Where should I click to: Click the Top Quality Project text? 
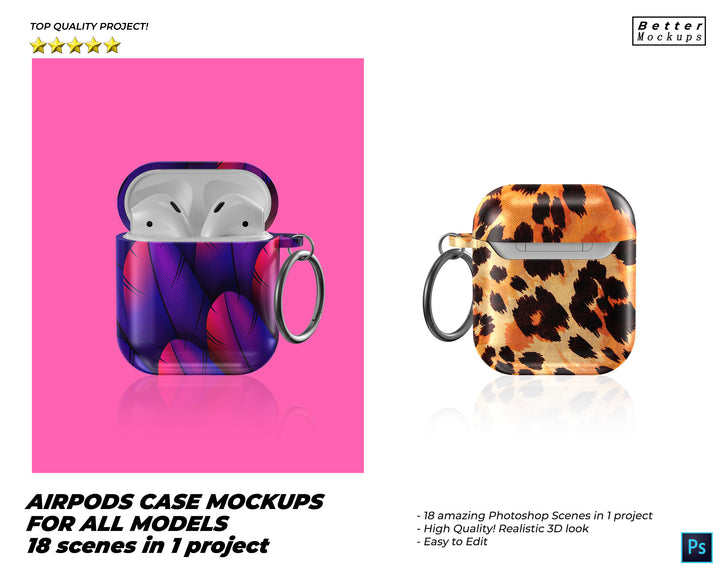coord(89,27)
